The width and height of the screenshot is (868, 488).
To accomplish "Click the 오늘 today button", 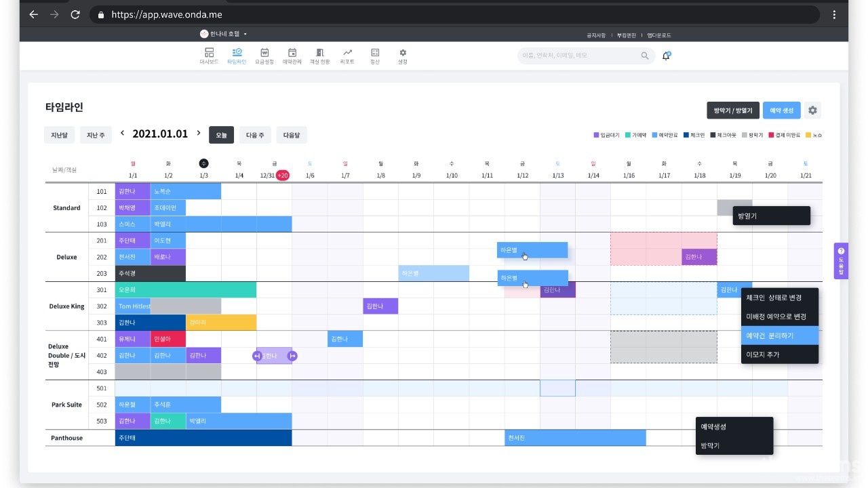I will tap(221, 135).
